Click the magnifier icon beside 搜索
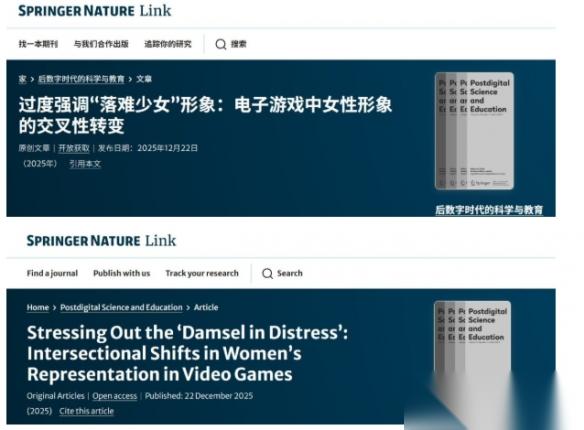This screenshot has height=430, width=584. [220, 44]
